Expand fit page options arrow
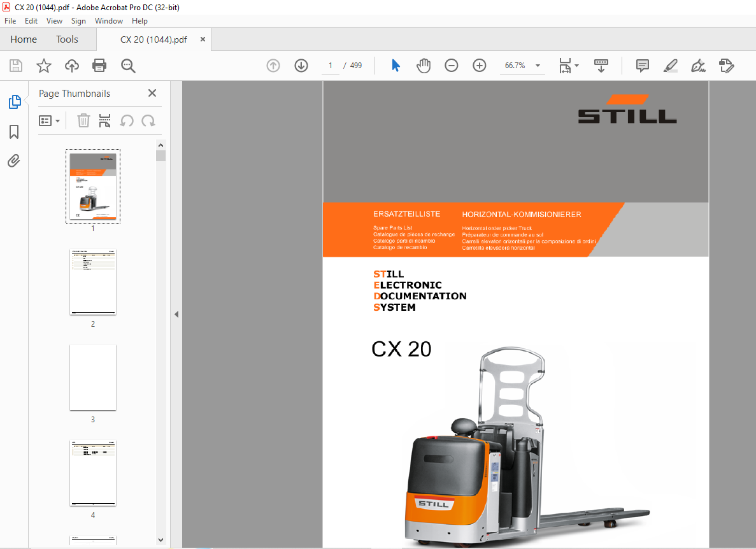This screenshot has height=549, width=756. tap(576, 66)
